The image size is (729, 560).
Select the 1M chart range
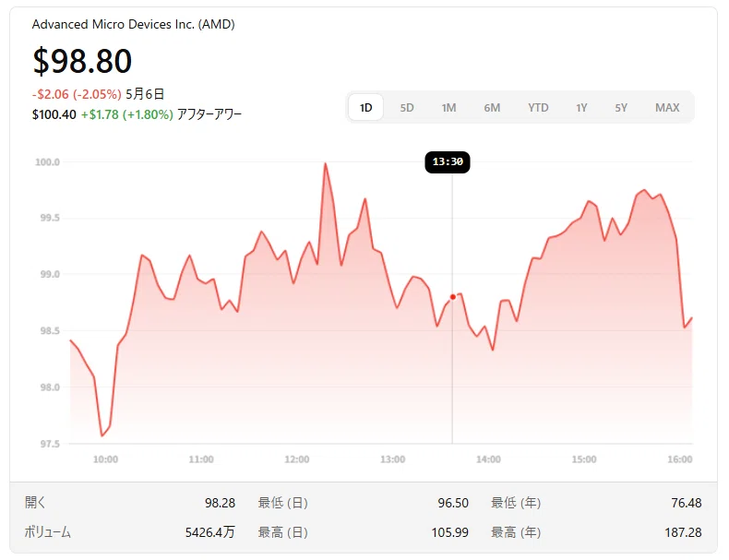[x=448, y=108]
